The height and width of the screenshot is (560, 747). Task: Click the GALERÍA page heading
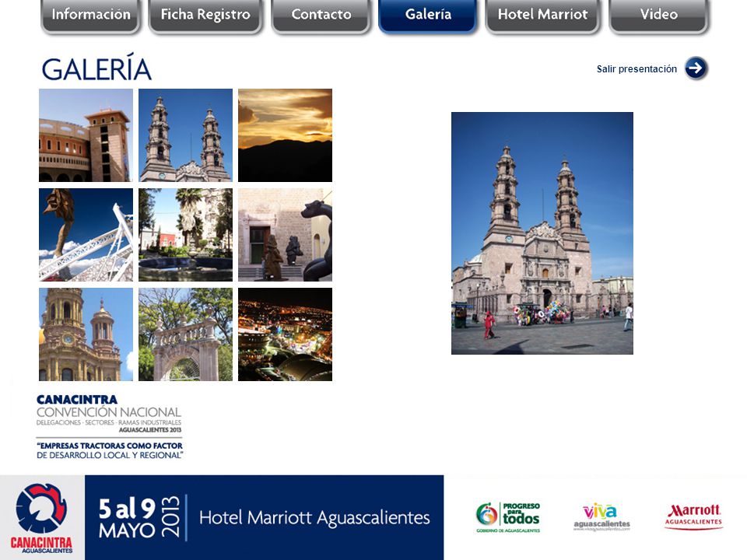(96, 68)
